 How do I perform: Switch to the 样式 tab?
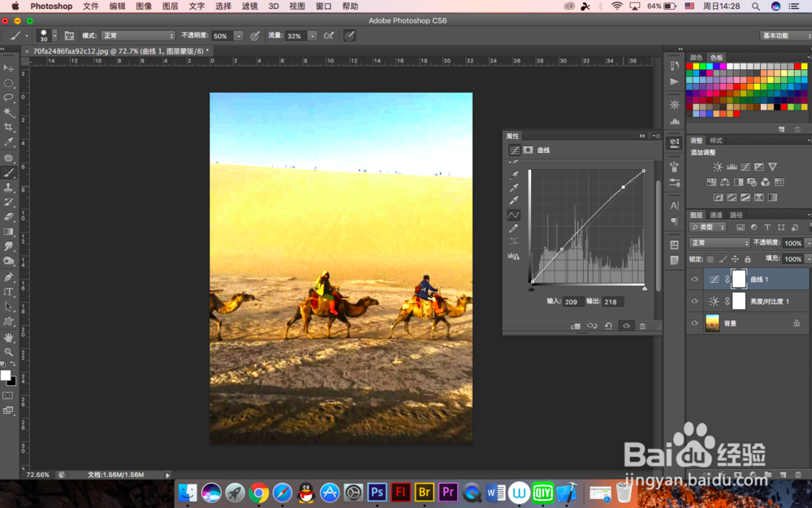[716, 141]
